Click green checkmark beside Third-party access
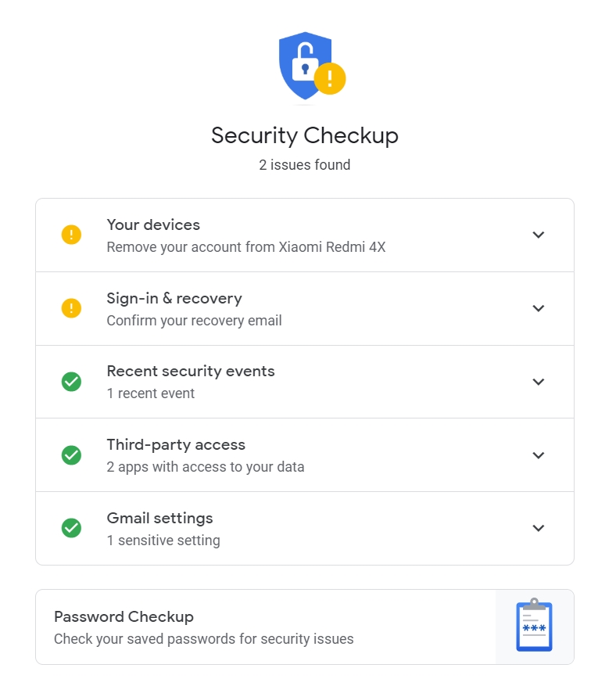Screen dimensions: 616x686 tap(71, 454)
